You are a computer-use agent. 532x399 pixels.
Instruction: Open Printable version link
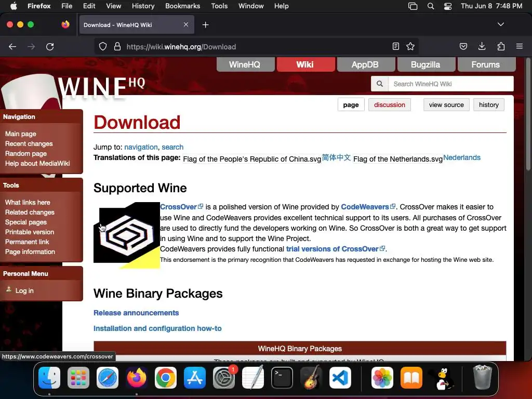[x=30, y=232]
